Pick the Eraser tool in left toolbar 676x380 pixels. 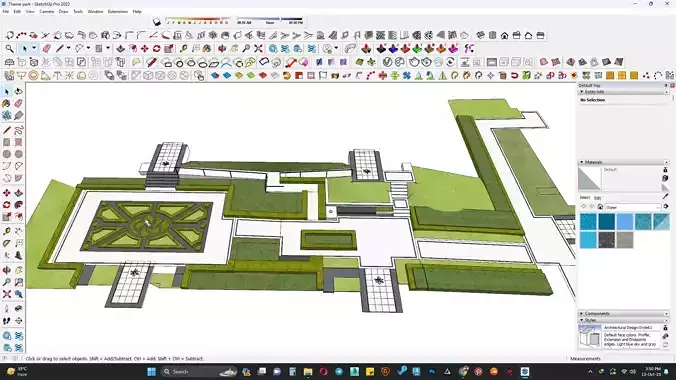[x=18, y=104]
